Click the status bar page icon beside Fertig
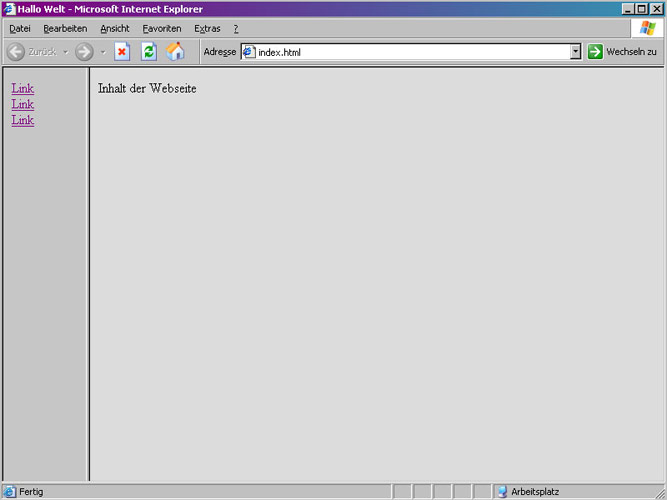Screen dimensions: 667x500 coord(10,491)
